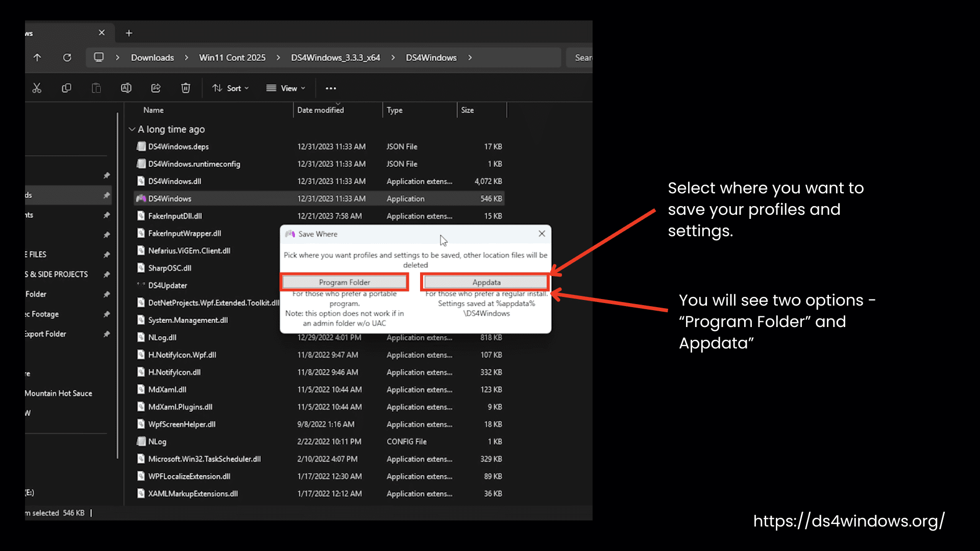Image resolution: width=980 pixels, height=551 pixels.
Task: Sort by Size column header
Action: (467, 110)
